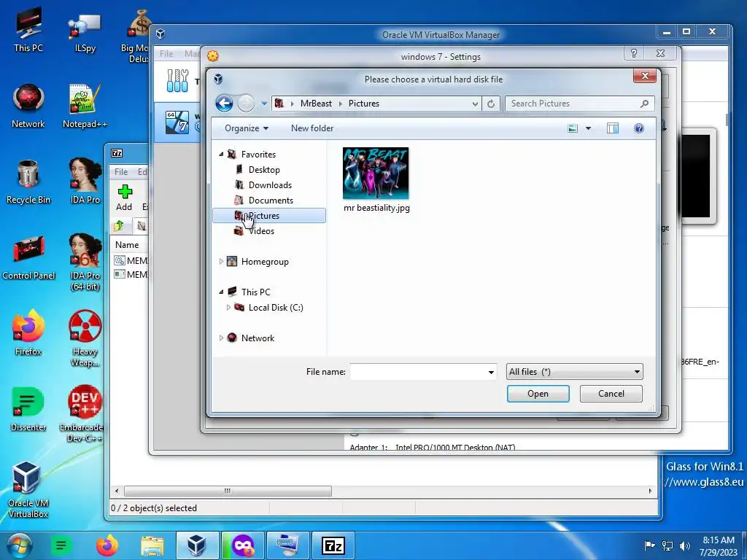Select Homegroup in the navigation pane
Image resolution: width=747 pixels, height=560 pixels.
click(265, 262)
